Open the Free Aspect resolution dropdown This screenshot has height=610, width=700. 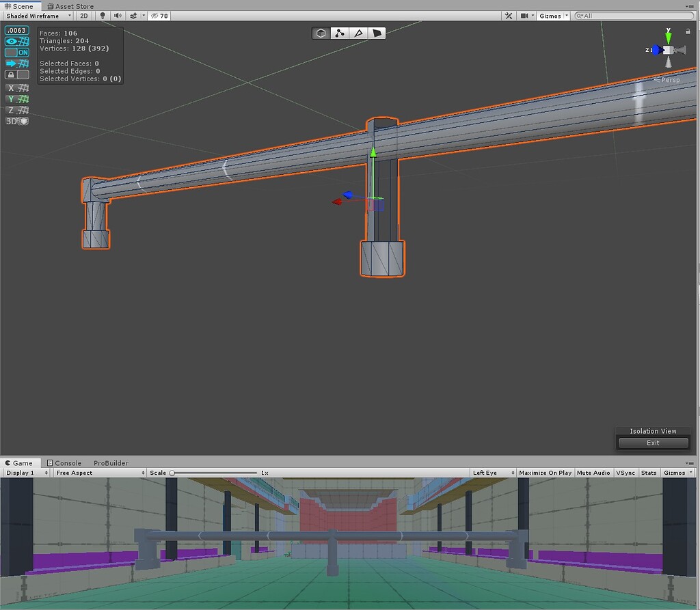click(x=100, y=473)
